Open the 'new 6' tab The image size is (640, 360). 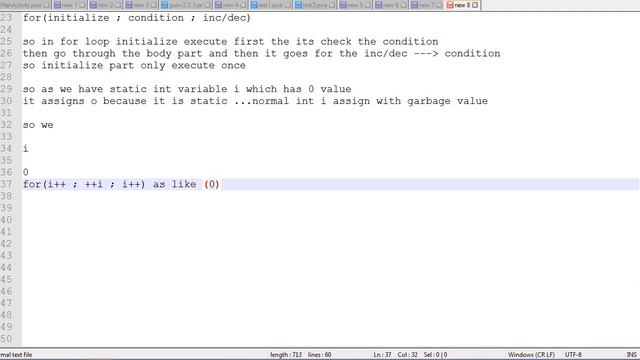click(x=391, y=5)
